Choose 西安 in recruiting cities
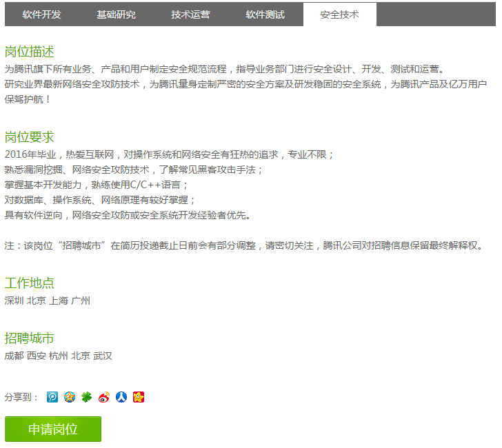The image size is (502, 448). click(37, 356)
